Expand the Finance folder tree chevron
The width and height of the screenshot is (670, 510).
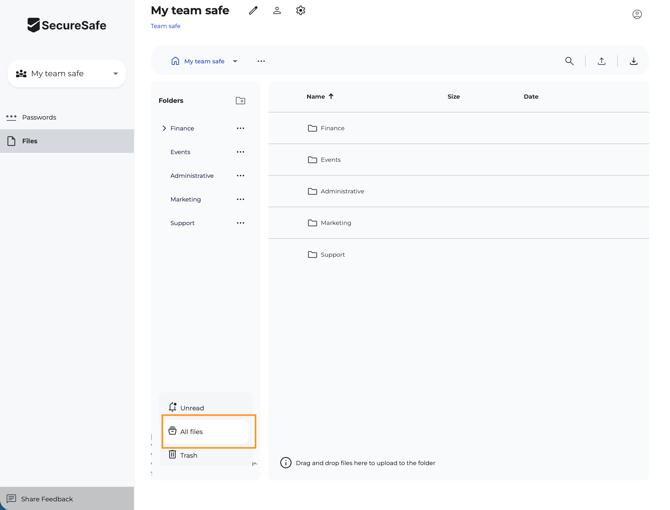pos(164,128)
